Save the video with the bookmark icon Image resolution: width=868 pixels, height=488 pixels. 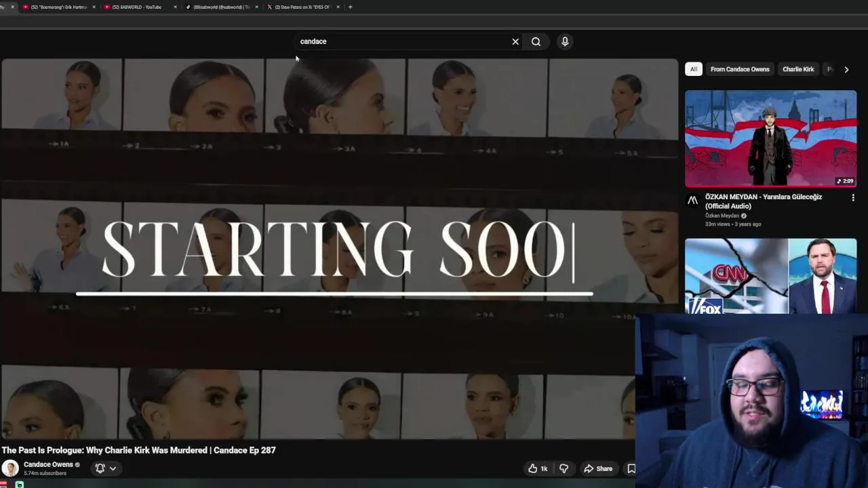point(631,468)
